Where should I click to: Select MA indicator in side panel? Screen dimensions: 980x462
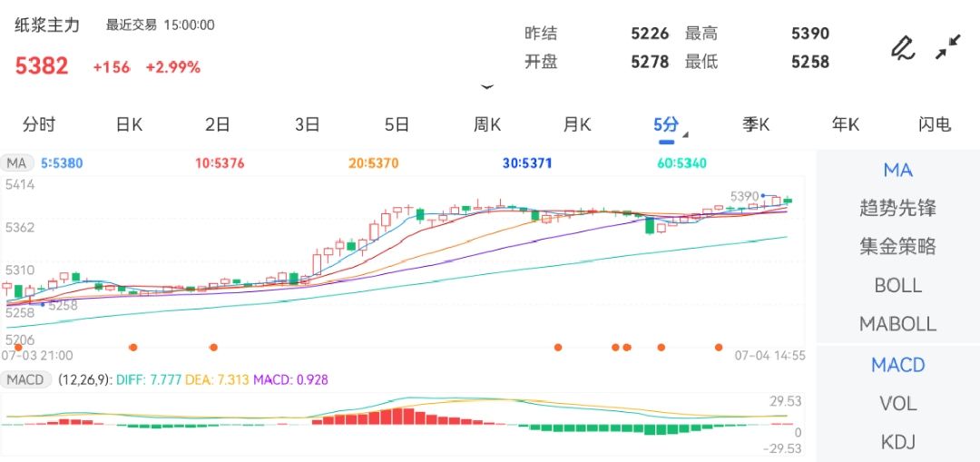[x=898, y=170]
